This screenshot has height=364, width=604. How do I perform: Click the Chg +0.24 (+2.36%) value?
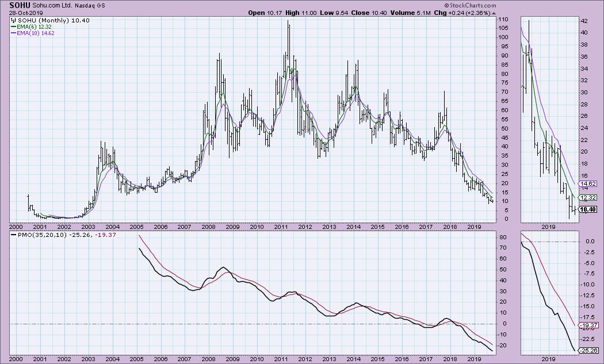(x=462, y=13)
